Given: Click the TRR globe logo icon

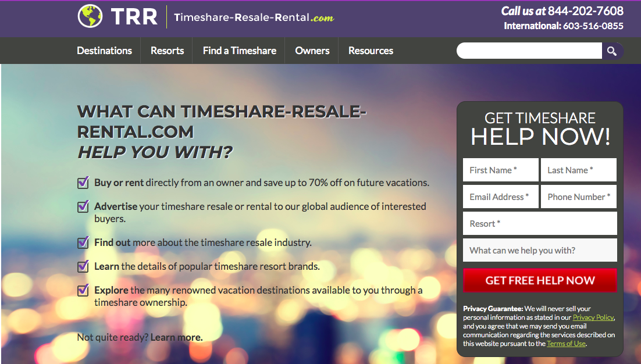Looking at the screenshot, I should tap(90, 16).
